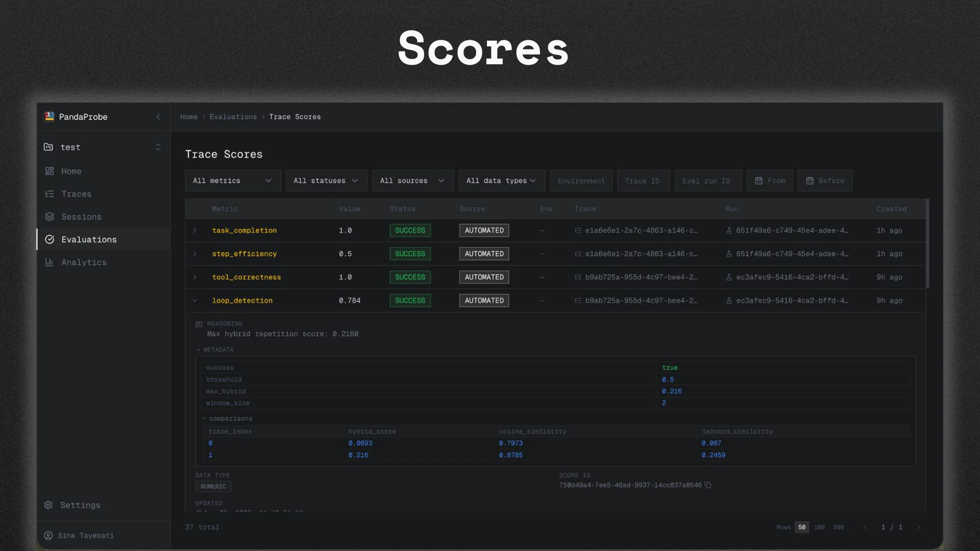Click the Analytics chart icon
The height and width of the screenshot is (551, 980).
pos(50,262)
